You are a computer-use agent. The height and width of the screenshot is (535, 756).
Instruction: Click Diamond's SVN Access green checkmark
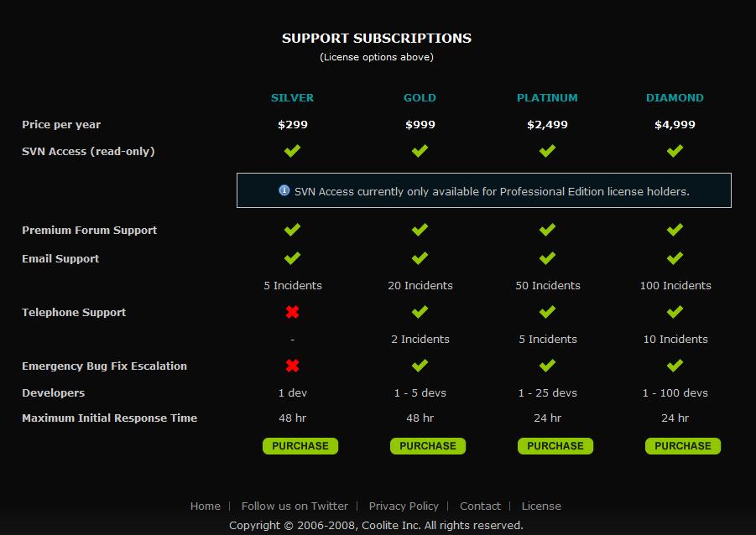point(675,151)
